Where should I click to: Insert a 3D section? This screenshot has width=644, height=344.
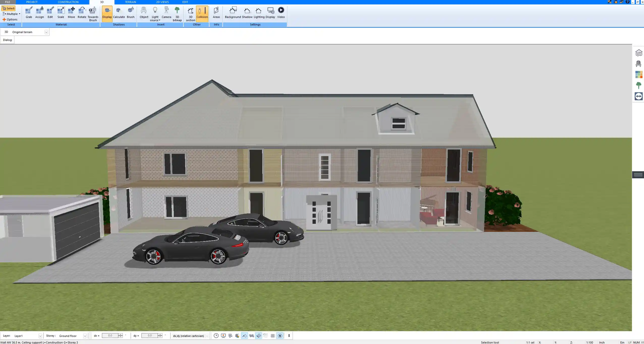click(x=190, y=13)
